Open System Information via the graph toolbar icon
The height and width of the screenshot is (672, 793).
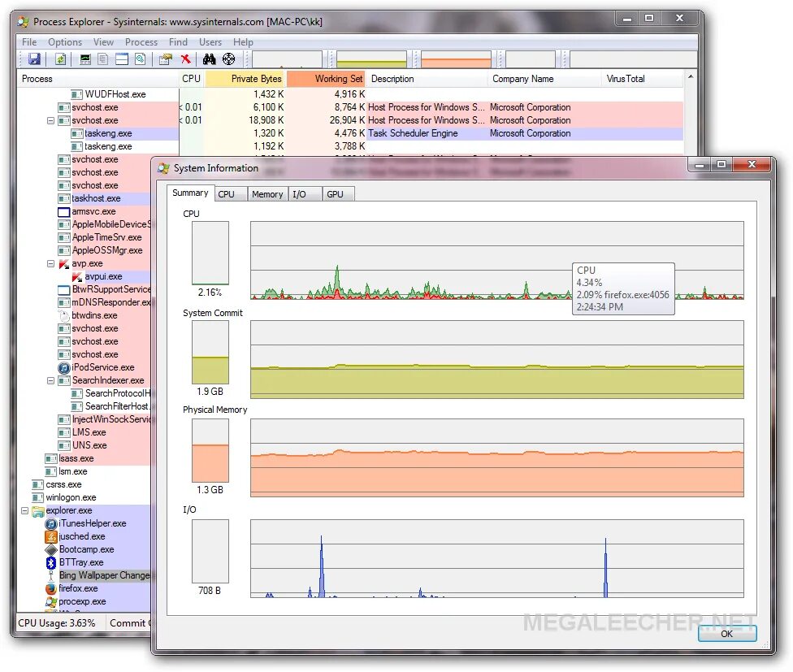pos(85,59)
